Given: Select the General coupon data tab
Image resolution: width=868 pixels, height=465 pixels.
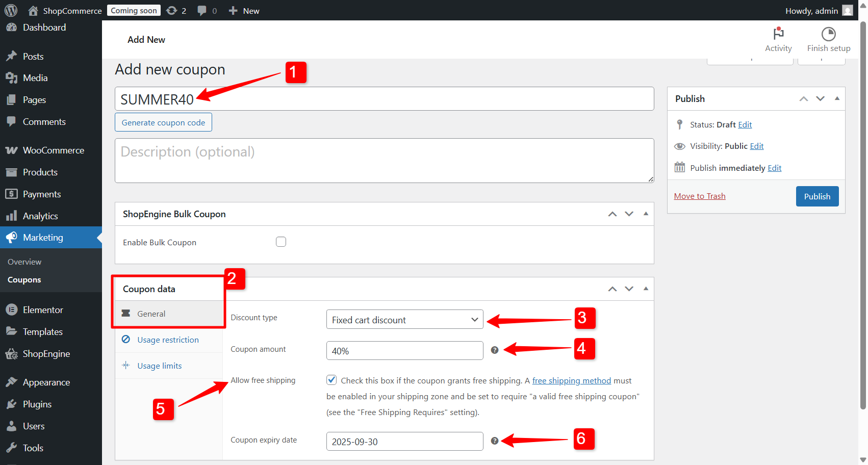Looking at the screenshot, I should pyautogui.click(x=169, y=314).
